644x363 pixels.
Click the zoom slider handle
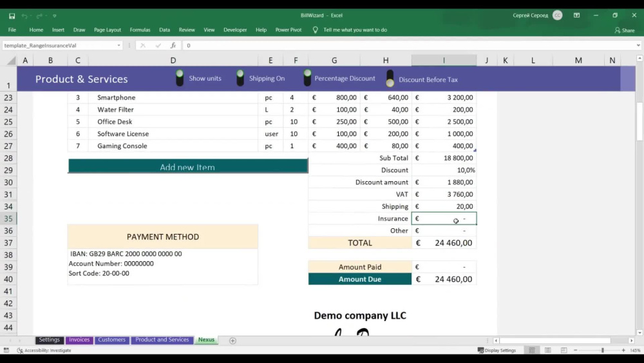coord(603,350)
